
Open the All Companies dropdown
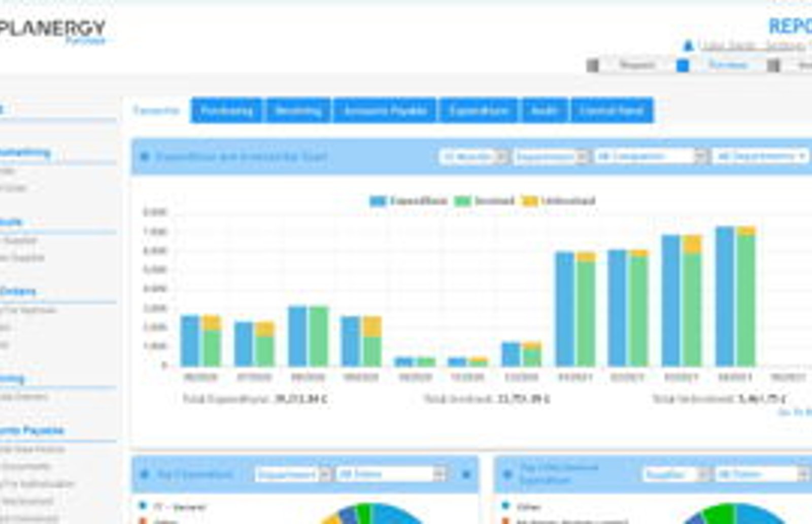[651, 156]
